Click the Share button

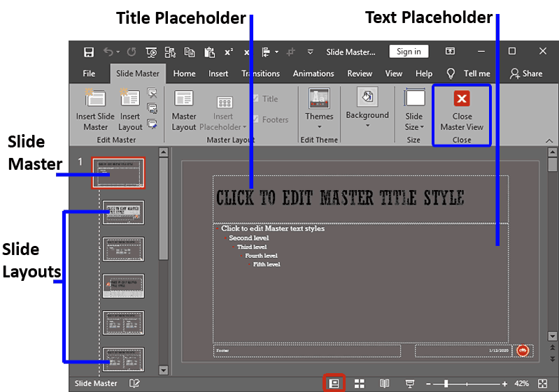(x=526, y=73)
